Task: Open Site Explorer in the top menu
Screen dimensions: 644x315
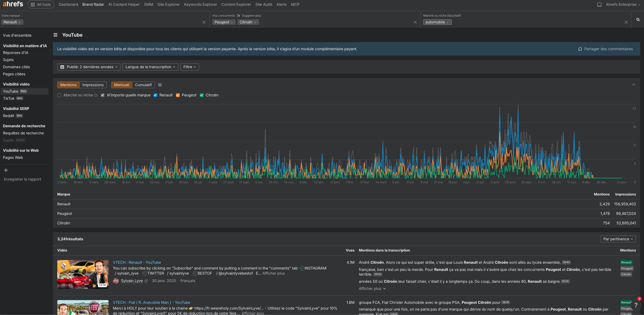Action: pos(169,4)
